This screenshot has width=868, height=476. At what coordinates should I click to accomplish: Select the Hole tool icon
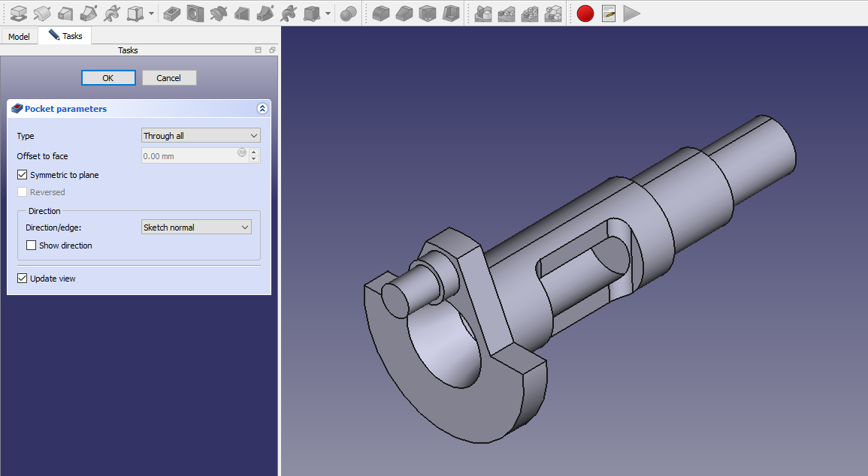click(x=195, y=13)
